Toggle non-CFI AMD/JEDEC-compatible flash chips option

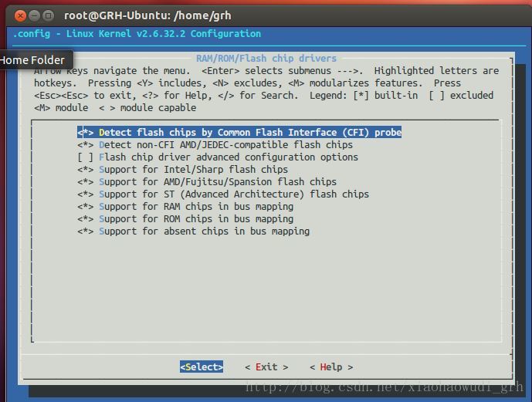tap(215, 145)
